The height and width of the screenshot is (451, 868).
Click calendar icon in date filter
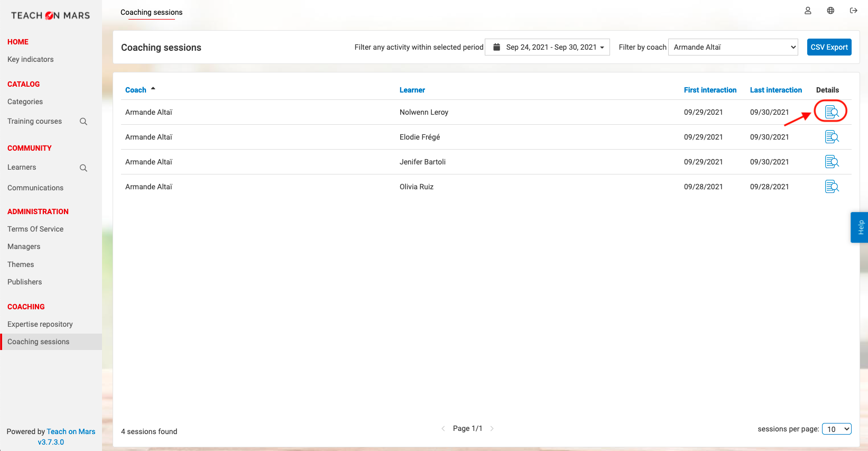coord(496,47)
